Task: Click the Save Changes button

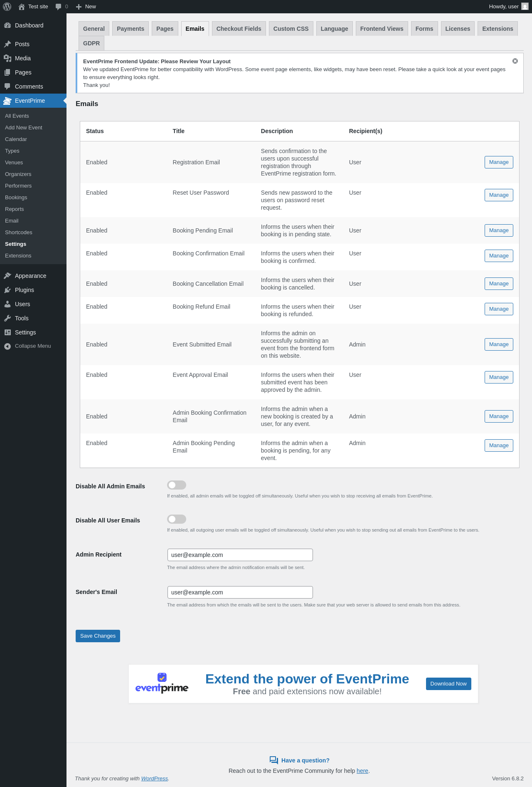Action: [x=98, y=636]
